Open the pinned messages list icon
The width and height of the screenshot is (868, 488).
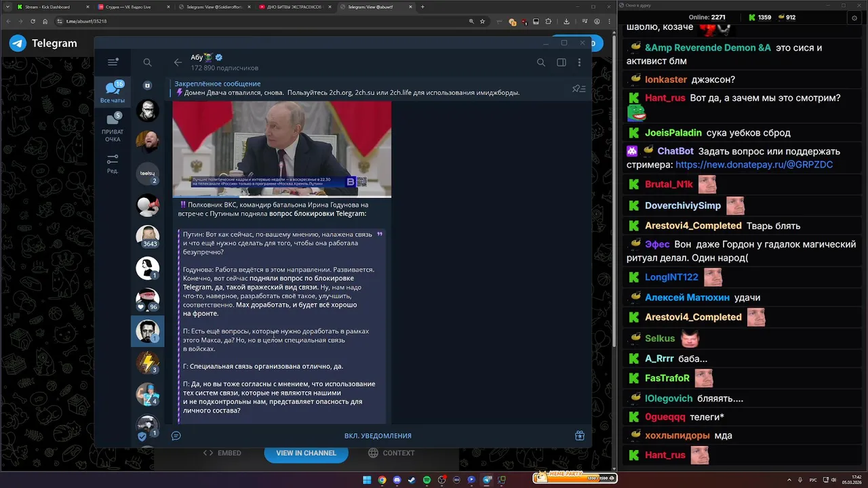(578, 88)
